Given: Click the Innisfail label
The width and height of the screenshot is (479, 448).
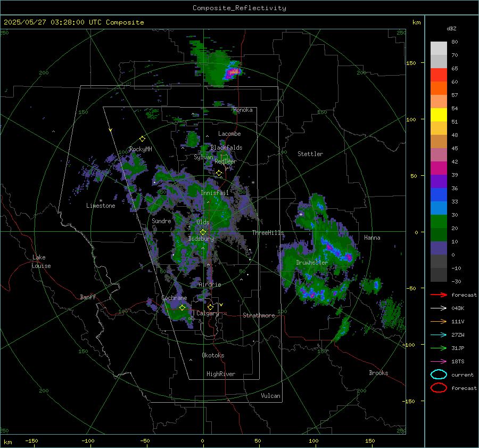Looking at the screenshot, I should (214, 193).
